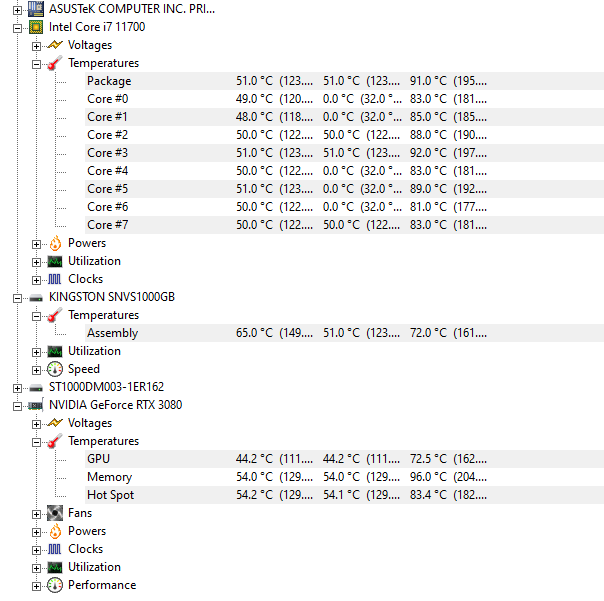
Task: Click the CPU Temperatures thermometer icon
Action: (55, 63)
